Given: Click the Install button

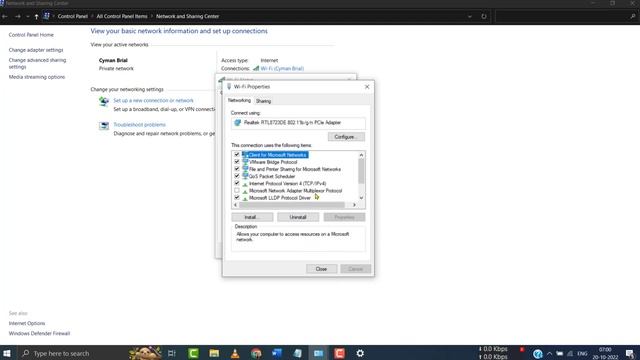Looking at the screenshot, I should point(252,217).
